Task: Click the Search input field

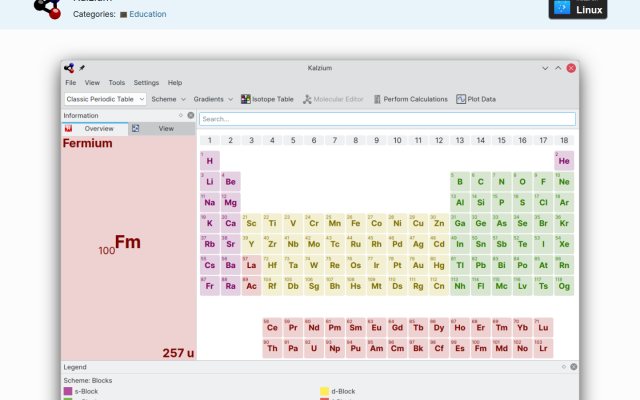Action: [387, 119]
